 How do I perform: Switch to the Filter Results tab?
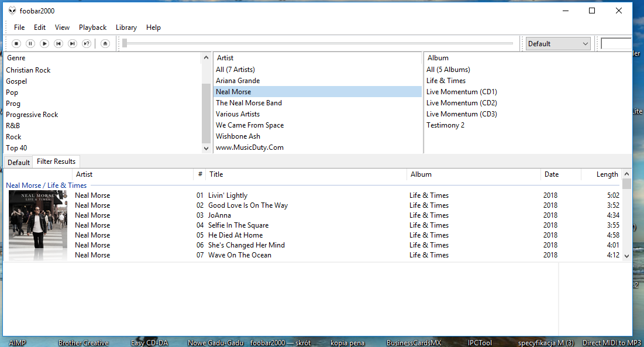click(56, 162)
